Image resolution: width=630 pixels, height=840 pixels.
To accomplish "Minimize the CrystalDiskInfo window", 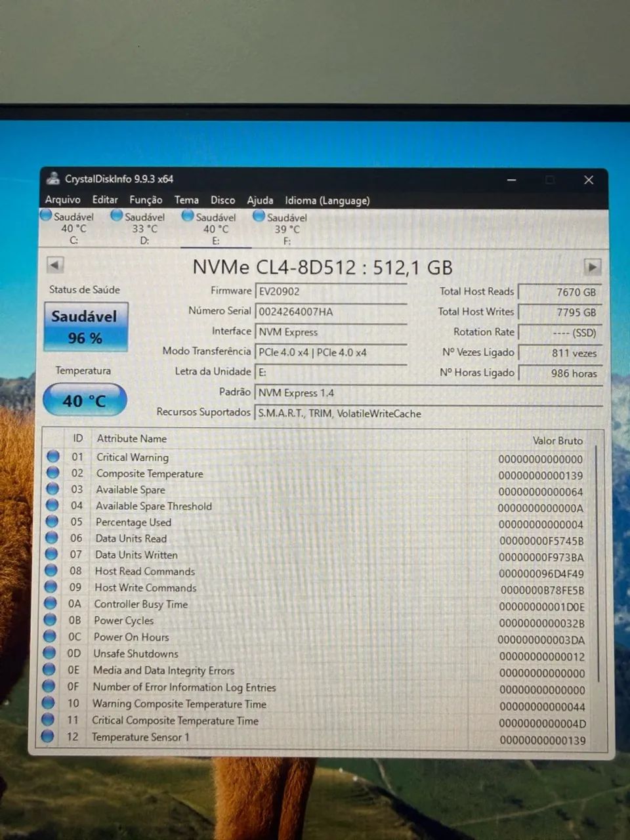I will (x=511, y=180).
